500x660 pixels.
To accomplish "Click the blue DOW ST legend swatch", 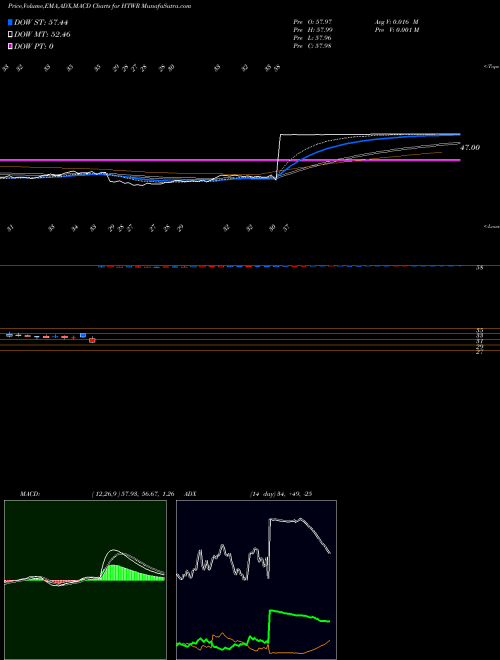I will [x=10, y=22].
